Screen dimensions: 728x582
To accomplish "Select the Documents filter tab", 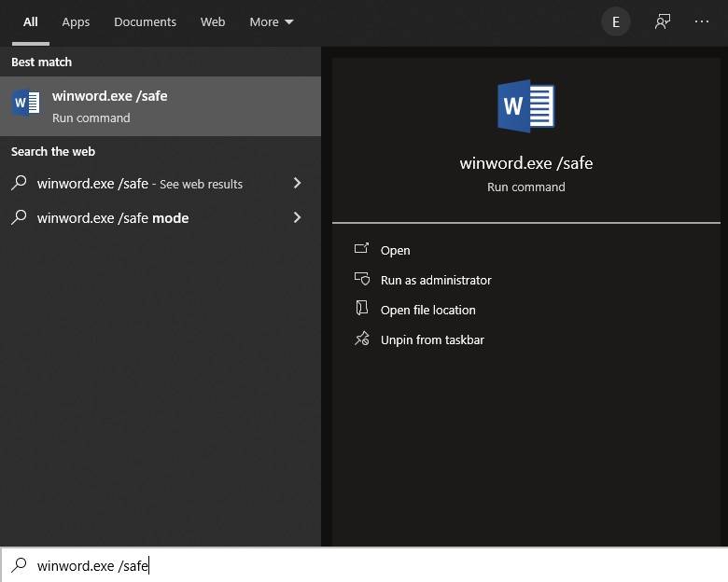I will 145,21.
